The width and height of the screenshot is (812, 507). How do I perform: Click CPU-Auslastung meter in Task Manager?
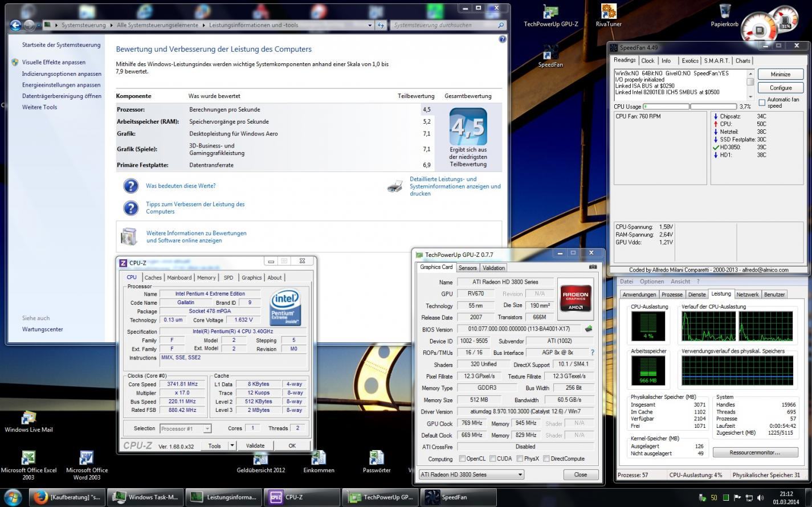tap(648, 327)
